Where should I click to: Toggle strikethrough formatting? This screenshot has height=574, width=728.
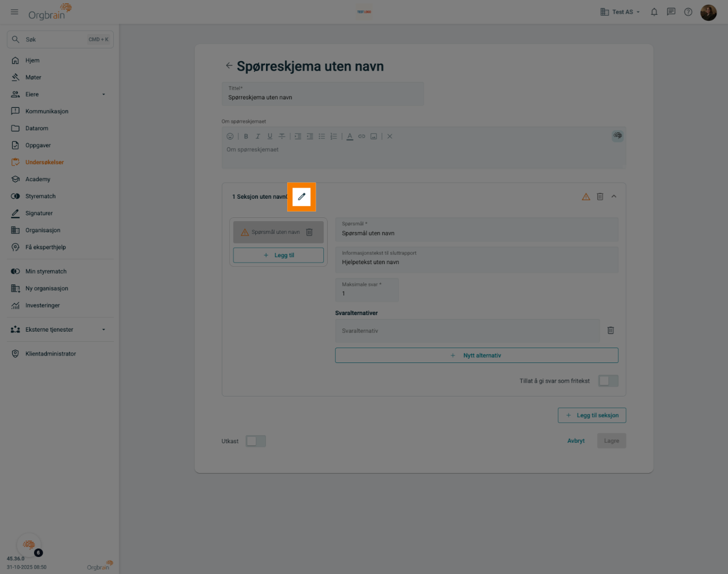282,137
